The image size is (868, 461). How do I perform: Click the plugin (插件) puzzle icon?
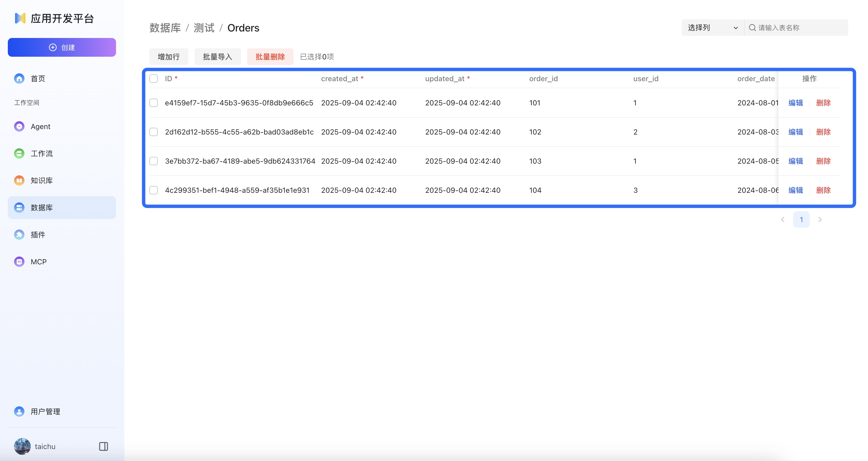pyautogui.click(x=19, y=235)
